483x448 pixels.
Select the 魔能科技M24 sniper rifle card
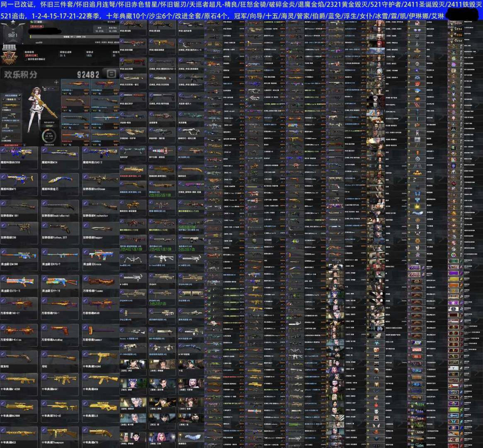point(60,157)
